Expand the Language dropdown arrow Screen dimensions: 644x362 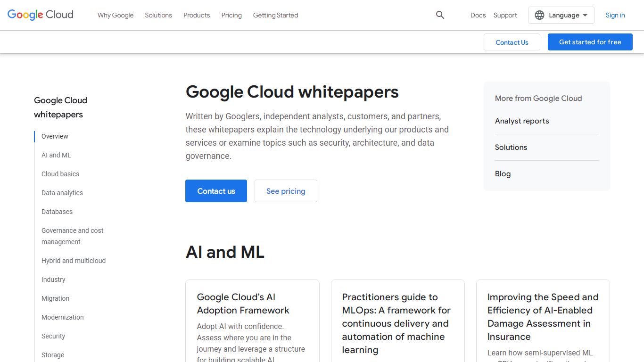(585, 15)
